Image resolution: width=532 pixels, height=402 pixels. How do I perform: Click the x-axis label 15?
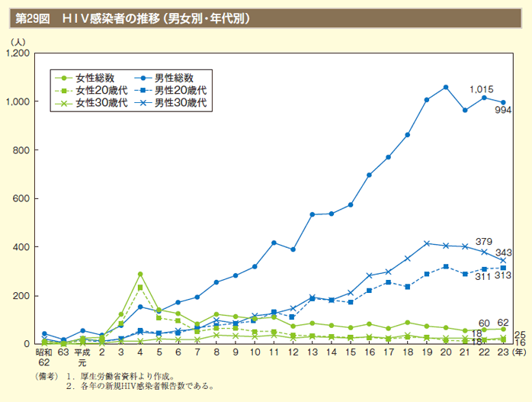[351, 352]
